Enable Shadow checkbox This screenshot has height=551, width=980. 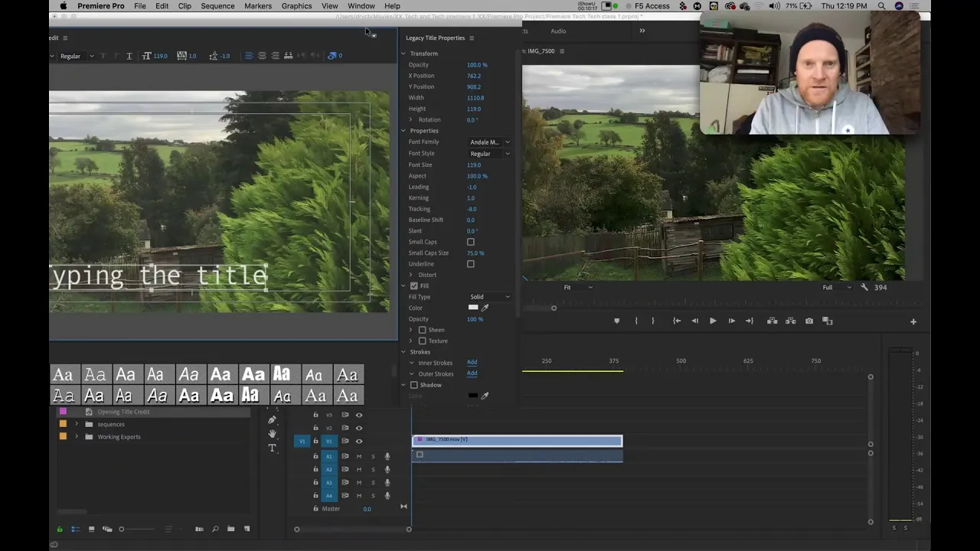click(x=414, y=385)
